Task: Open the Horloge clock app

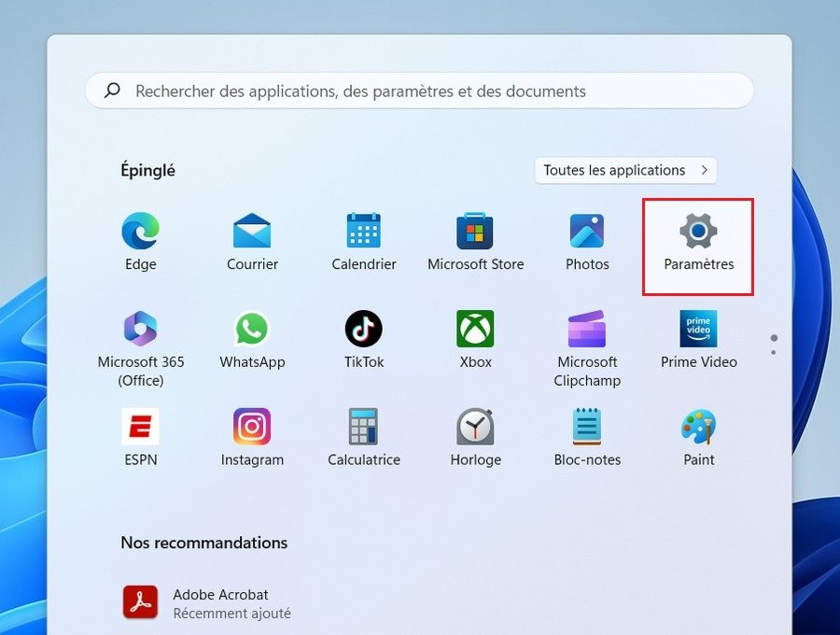Action: [x=475, y=437]
